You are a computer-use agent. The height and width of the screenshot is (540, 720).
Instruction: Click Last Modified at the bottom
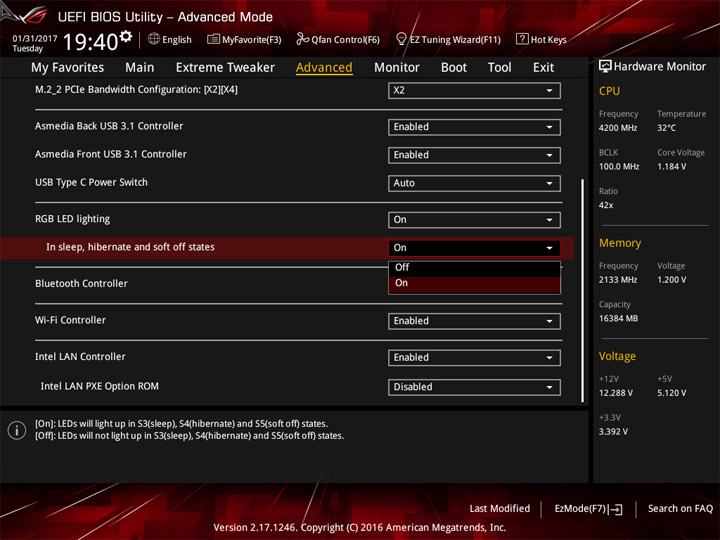point(500,508)
